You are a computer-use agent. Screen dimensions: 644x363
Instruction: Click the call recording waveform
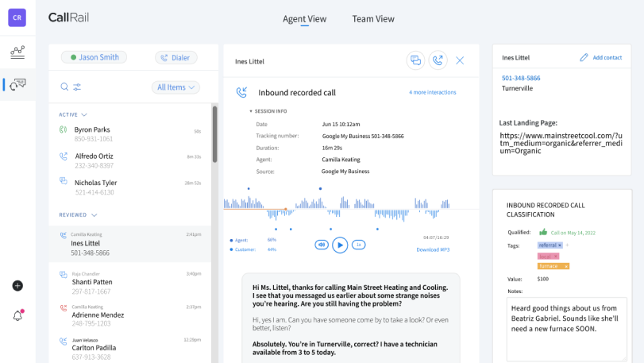[x=340, y=209]
